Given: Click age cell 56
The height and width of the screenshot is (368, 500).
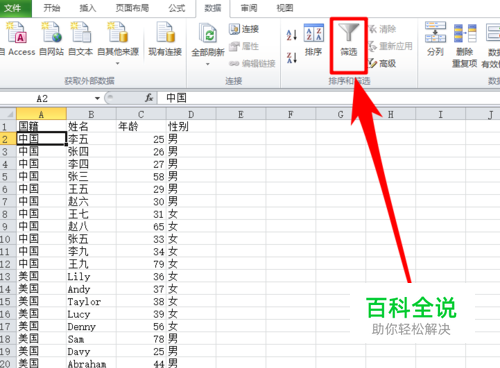Looking at the screenshot, I should (x=141, y=326).
